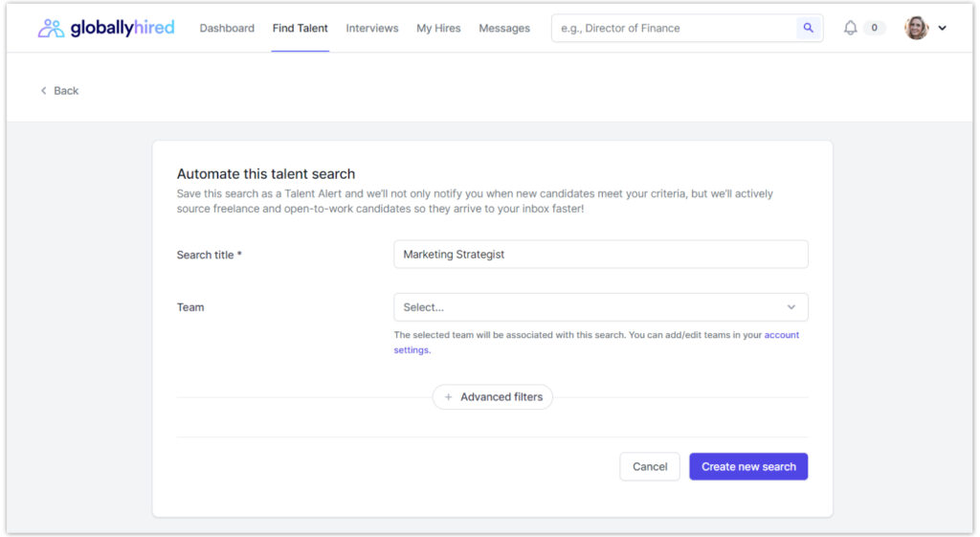Open the My Hires section
Viewport: 980px width, 537px height.
click(x=438, y=29)
